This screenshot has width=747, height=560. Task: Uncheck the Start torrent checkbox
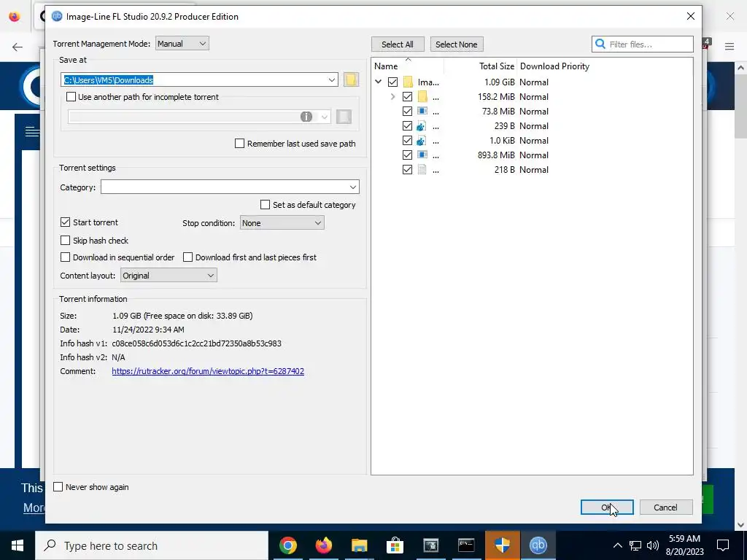(65, 222)
